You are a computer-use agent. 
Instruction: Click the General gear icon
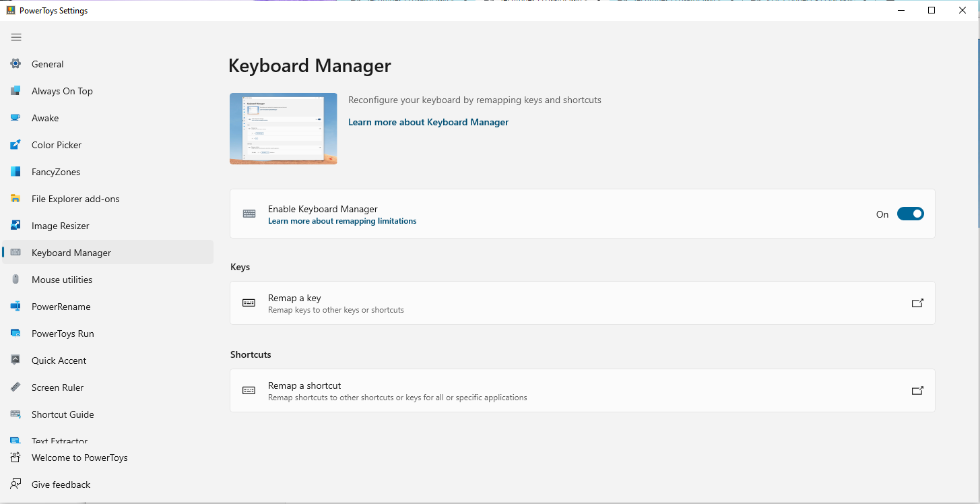[x=15, y=64]
